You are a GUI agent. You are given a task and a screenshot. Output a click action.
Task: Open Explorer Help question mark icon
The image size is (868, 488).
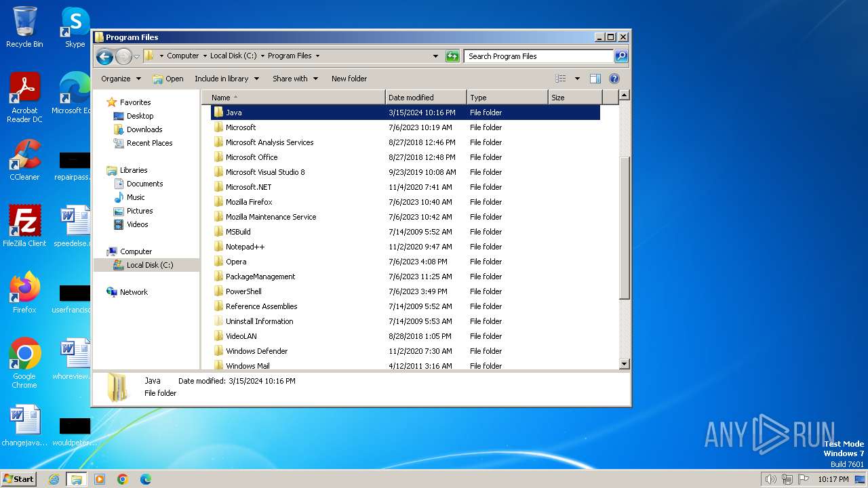tap(614, 79)
